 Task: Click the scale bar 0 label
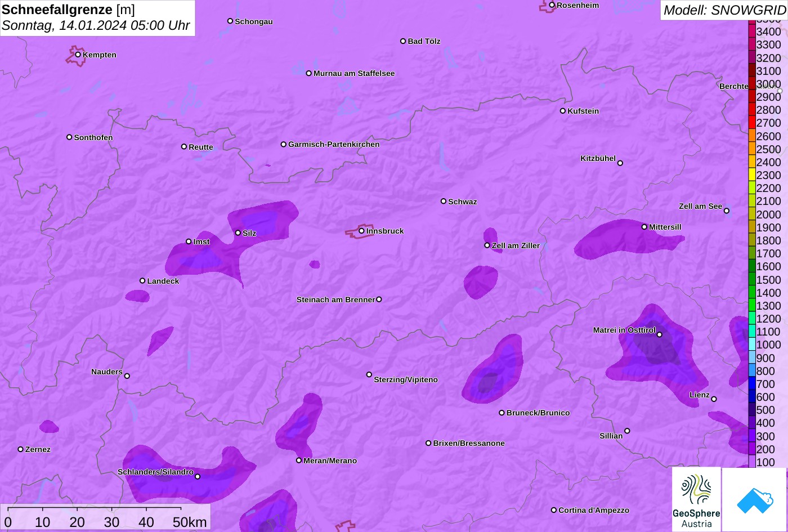[8, 522]
